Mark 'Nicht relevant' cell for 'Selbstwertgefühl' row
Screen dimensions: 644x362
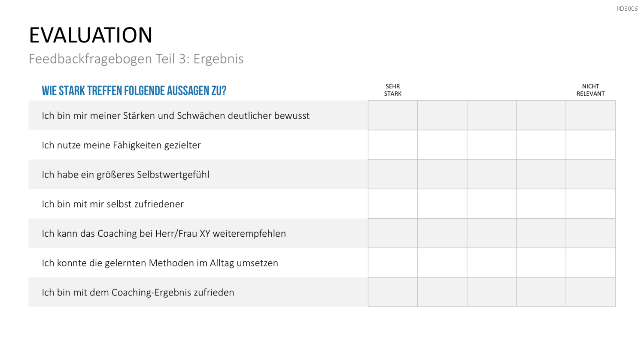pyautogui.click(x=591, y=174)
